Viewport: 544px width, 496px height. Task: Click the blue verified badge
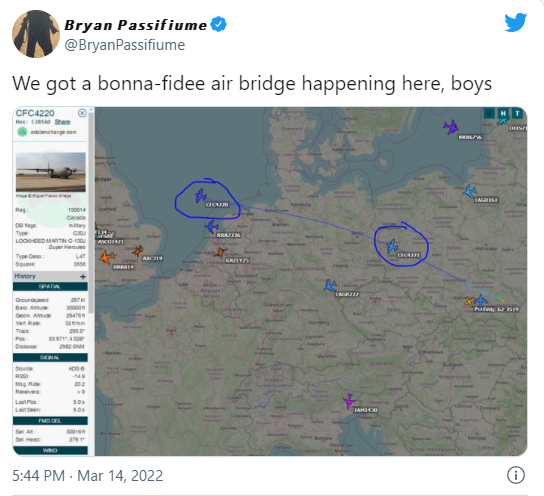(219, 24)
